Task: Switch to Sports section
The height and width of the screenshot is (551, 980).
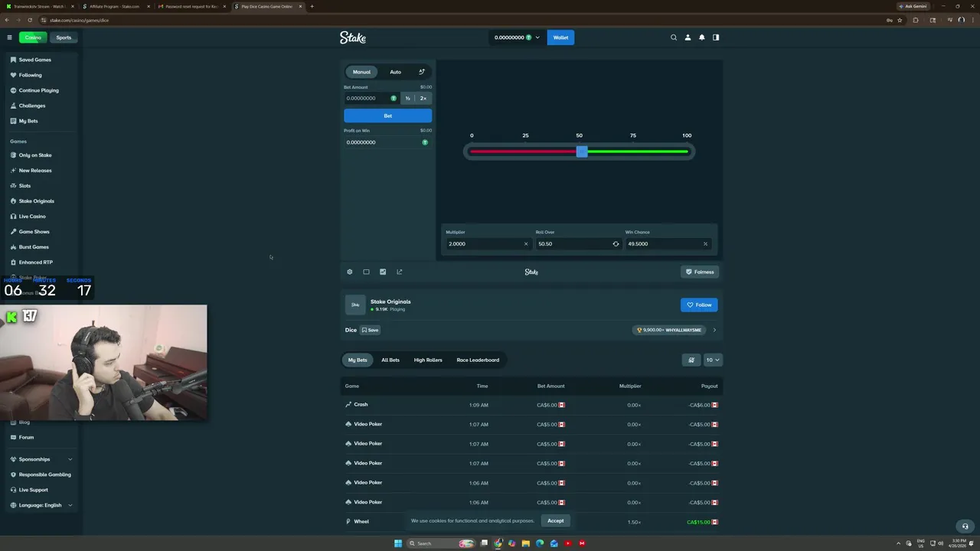Action: pos(64,37)
